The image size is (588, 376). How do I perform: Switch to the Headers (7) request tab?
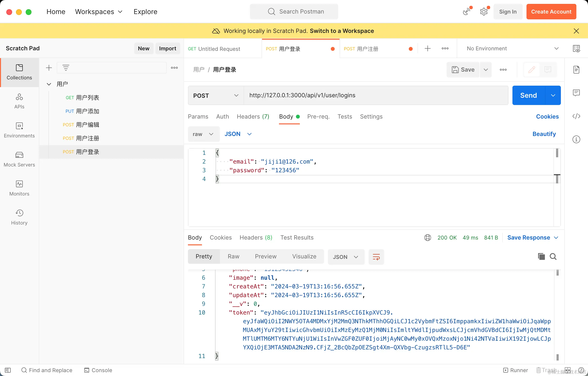(253, 116)
